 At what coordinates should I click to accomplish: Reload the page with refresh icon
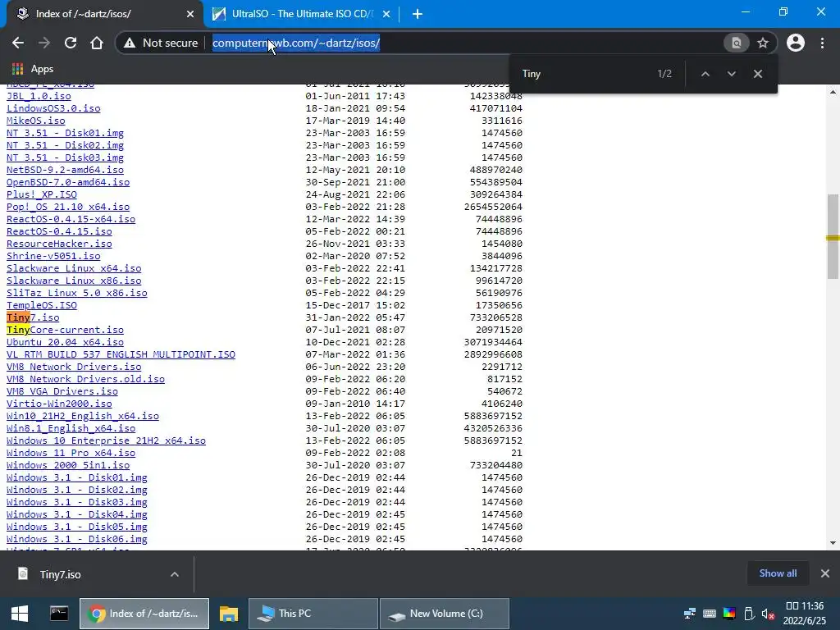pos(71,43)
